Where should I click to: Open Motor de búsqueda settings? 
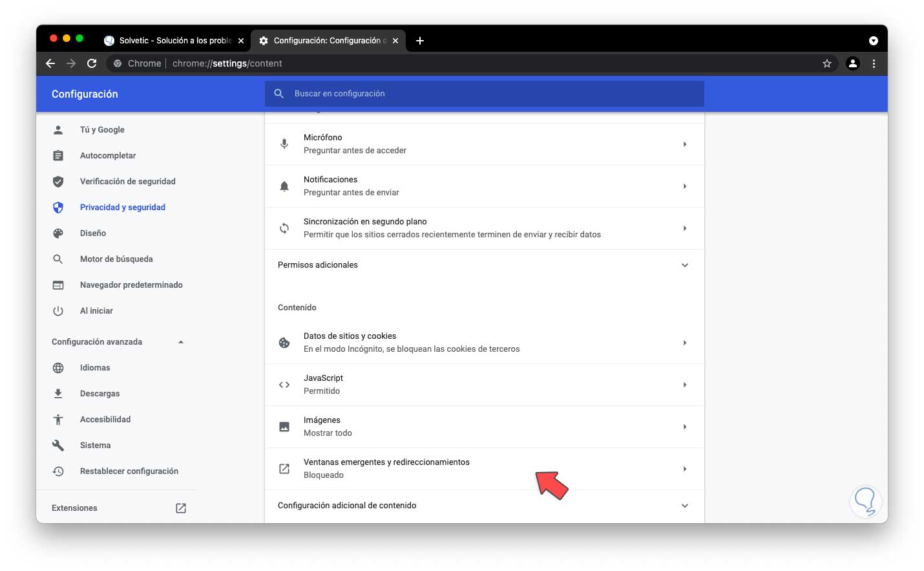116,259
